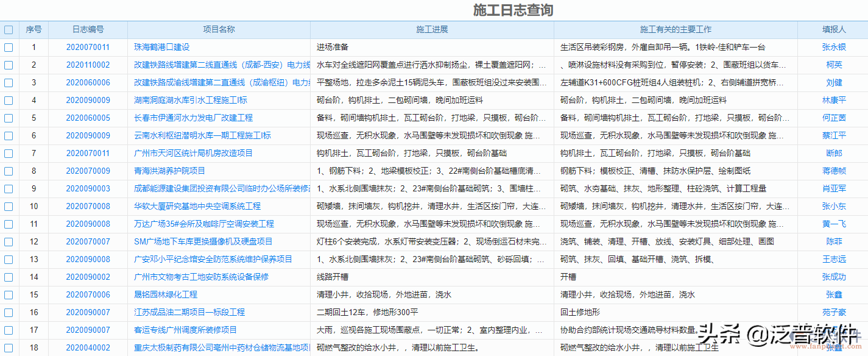Image resolution: width=868 pixels, height=356 pixels.
Task: Open project 晨铭园林绿化工程
Action: click(166, 294)
